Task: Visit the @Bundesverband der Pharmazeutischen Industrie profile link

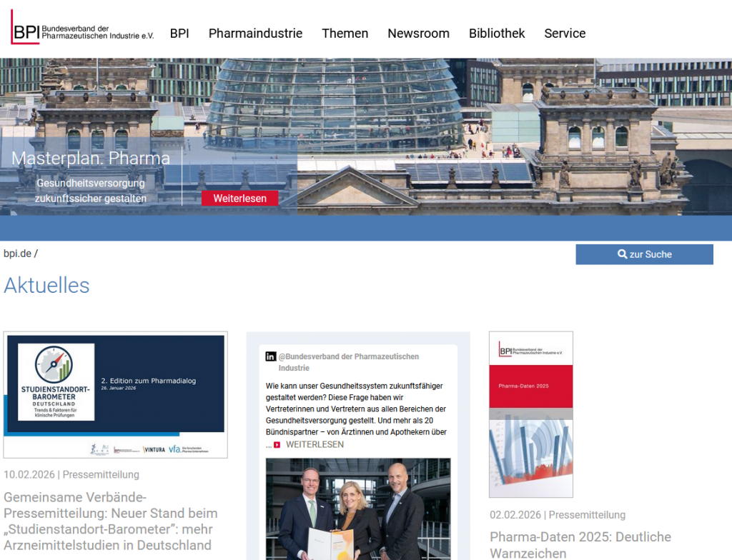Action: coord(348,361)
